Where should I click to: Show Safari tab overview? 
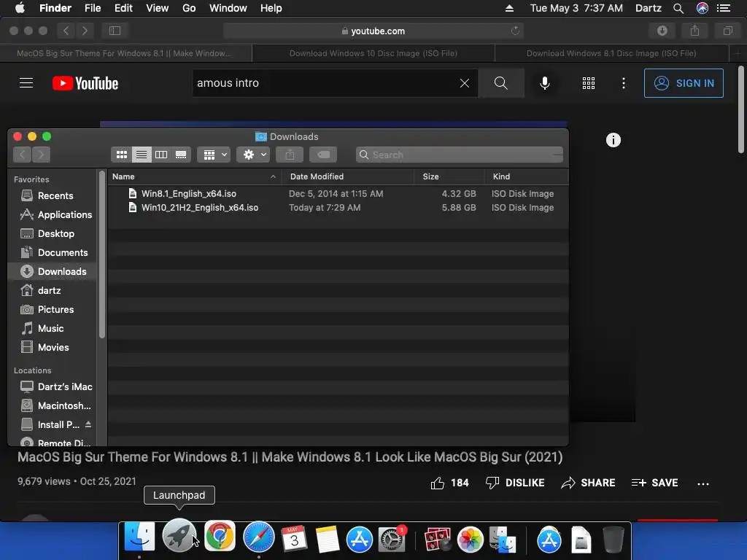727,31
